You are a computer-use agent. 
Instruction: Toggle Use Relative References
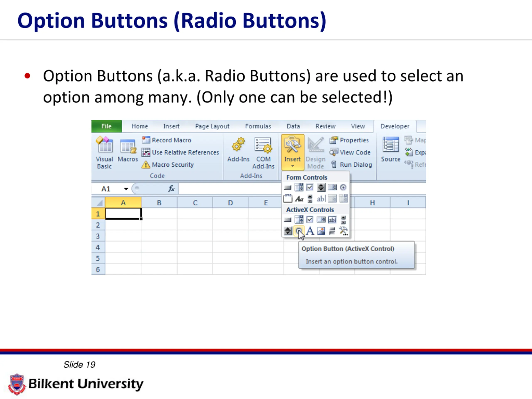tap(180, 152)
